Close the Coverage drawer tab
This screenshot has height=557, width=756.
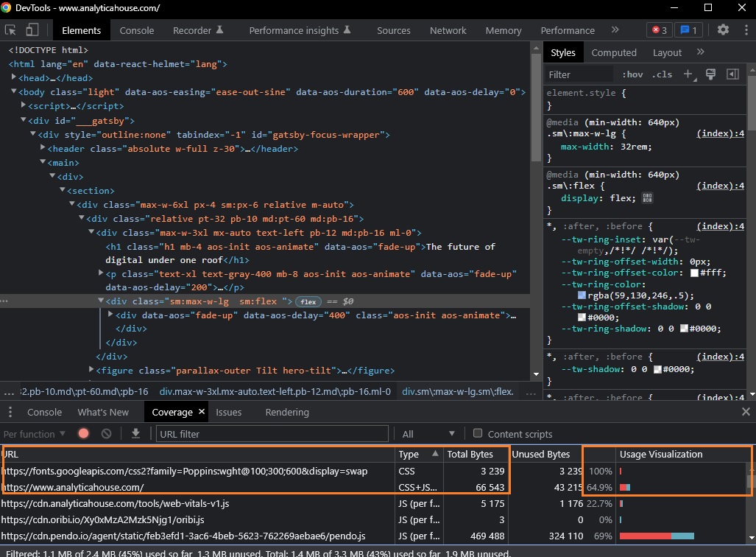[x=202, y=412]
